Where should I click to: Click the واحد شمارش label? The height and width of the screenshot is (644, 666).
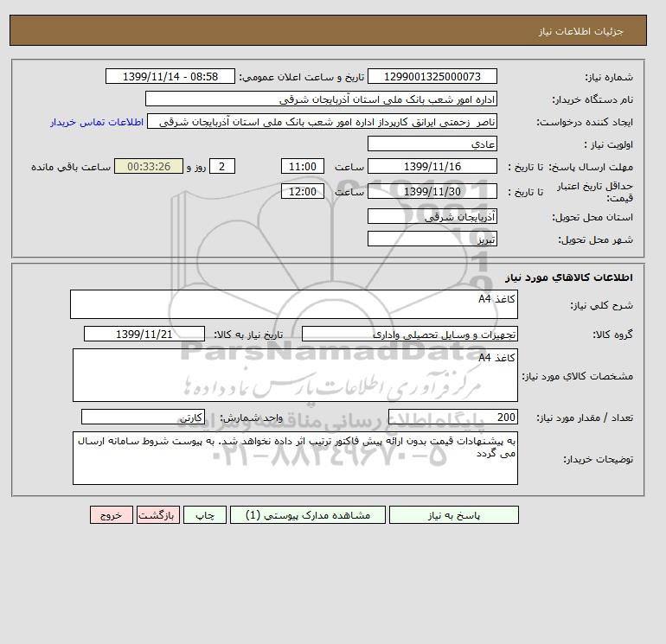[x=252, y=418]
